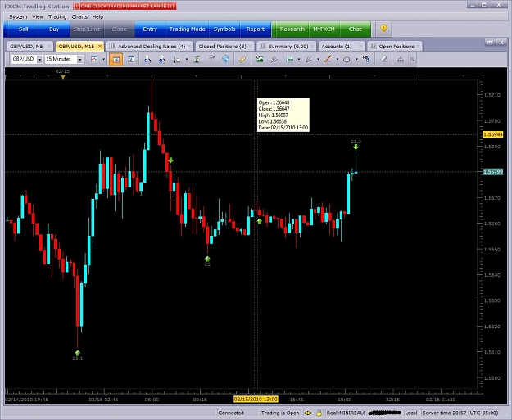Click the eraser icon
Image resolution: width=512 pixels, height=420 pixels.
point(384,60)
